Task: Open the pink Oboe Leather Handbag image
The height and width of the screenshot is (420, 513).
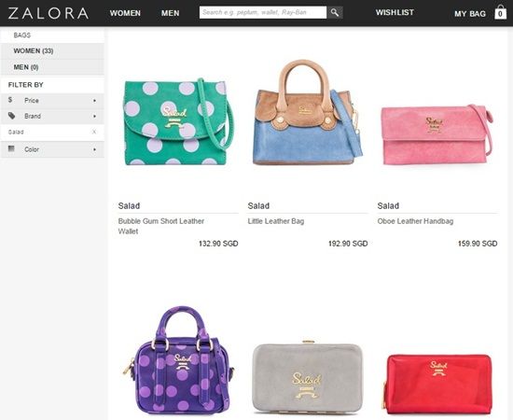Action: pos(437,134)
